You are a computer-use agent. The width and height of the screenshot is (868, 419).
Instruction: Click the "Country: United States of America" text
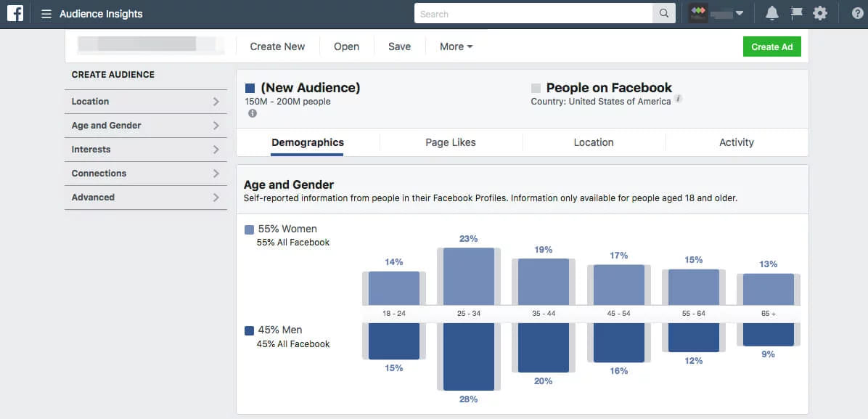(601, 102)
